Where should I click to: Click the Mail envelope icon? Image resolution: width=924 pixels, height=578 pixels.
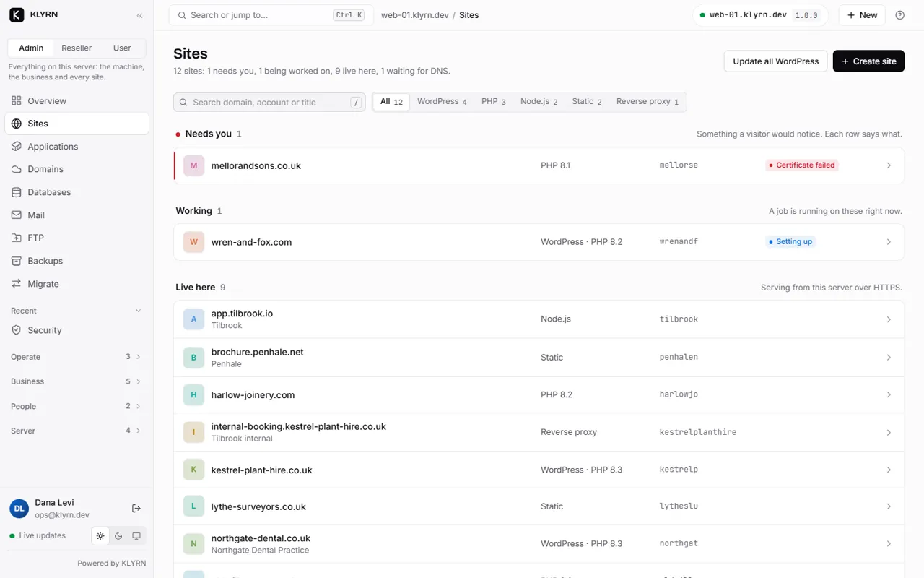click(17, 215)
